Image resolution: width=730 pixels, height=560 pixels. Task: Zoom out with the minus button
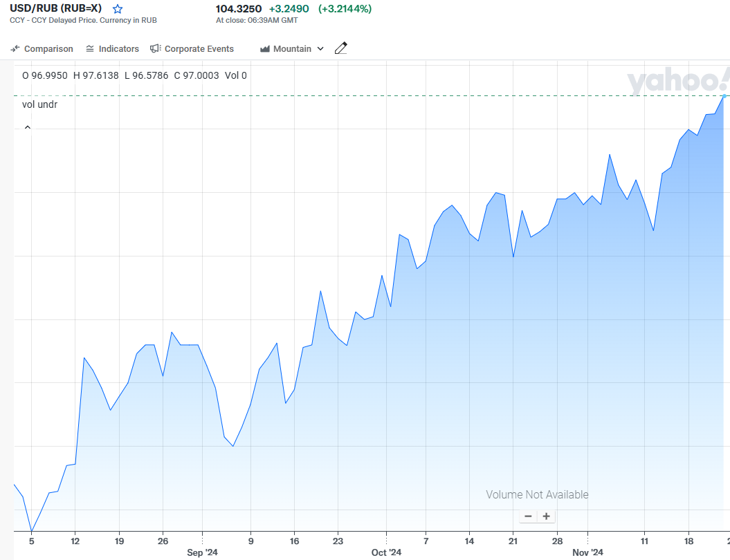coord(528,516)
